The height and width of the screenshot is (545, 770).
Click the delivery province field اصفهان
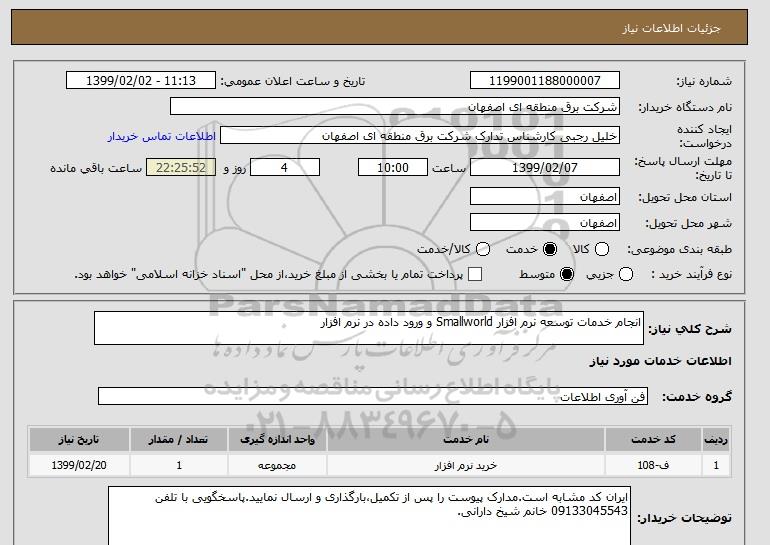tap(545, 196)
